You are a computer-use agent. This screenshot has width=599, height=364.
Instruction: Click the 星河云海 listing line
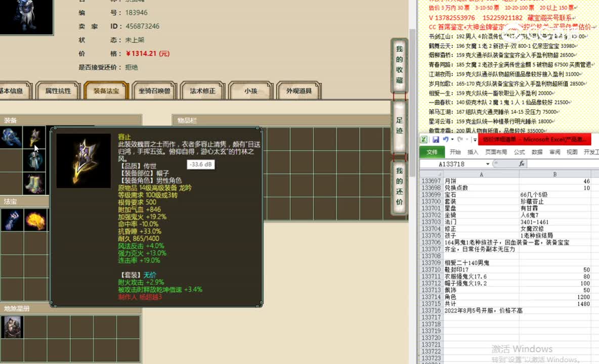[492, 121]
